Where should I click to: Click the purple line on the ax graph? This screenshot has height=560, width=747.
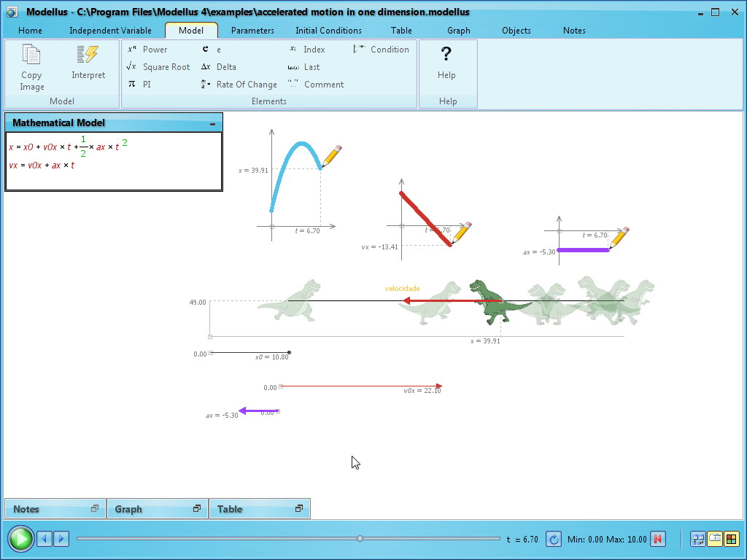pos(583,250)
